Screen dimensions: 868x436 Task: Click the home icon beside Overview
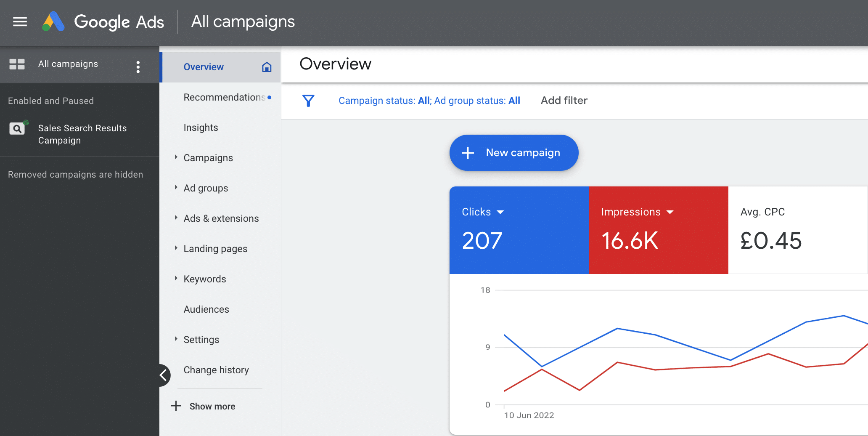(x=267, y=67)
